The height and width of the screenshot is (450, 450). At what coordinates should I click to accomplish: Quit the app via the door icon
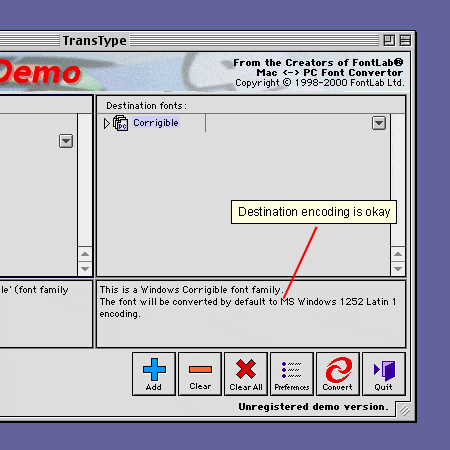pyautogui.click(x=384, y=374)
